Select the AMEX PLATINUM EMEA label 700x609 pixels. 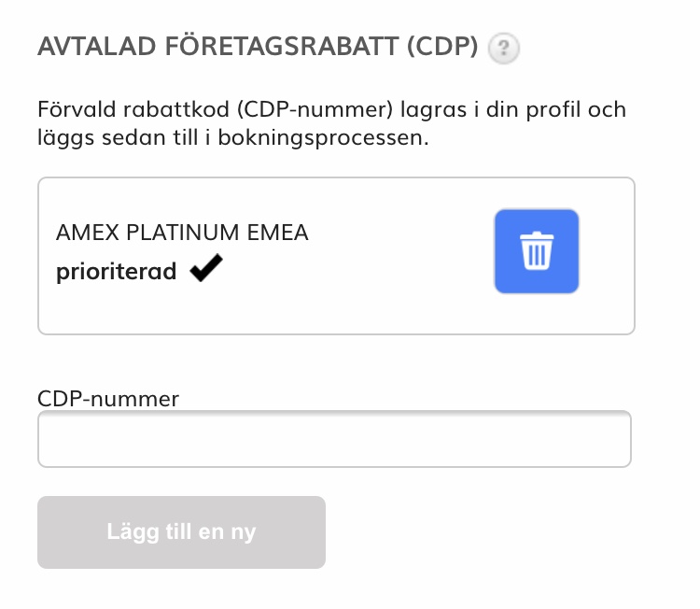[182, 233]
